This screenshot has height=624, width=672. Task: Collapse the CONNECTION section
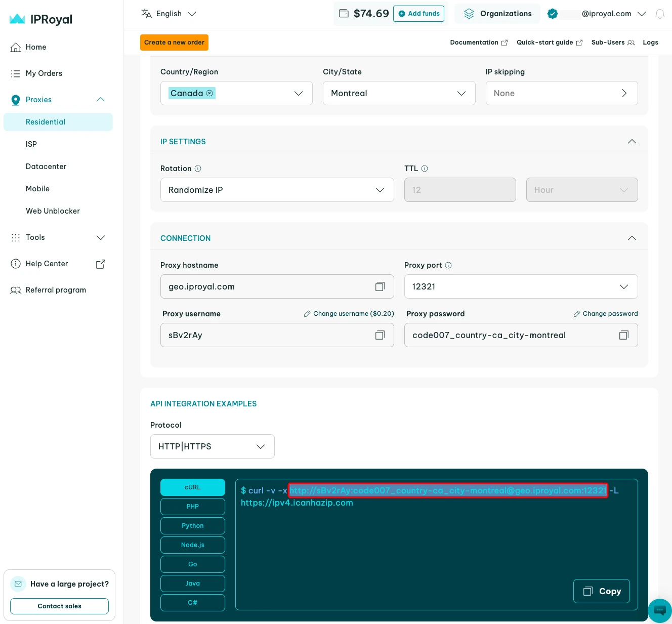[632, 238]
